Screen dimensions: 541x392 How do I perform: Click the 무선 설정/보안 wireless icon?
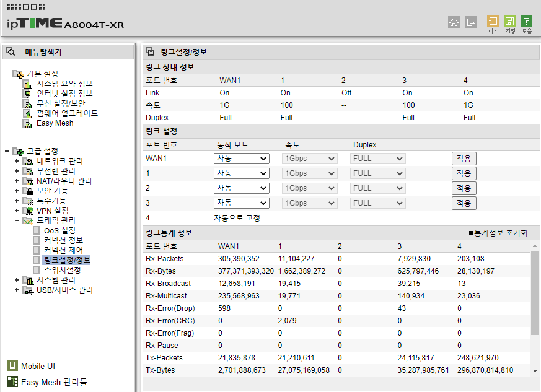pyautogui.click(x=28, y=104)
